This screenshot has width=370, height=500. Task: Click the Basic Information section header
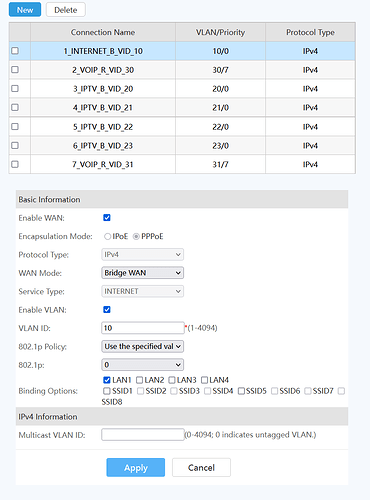(182, 199)
